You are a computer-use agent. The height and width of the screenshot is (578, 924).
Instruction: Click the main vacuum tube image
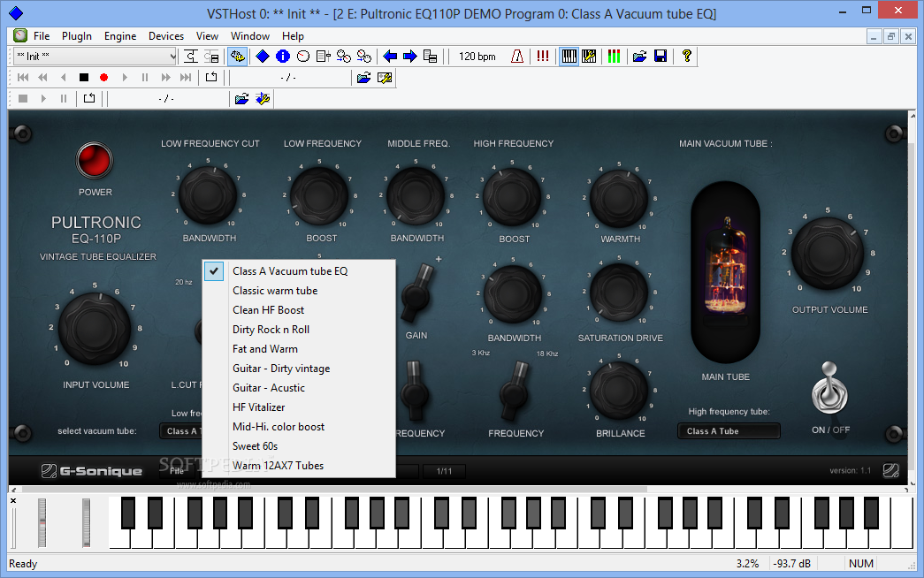pos(725,271)
